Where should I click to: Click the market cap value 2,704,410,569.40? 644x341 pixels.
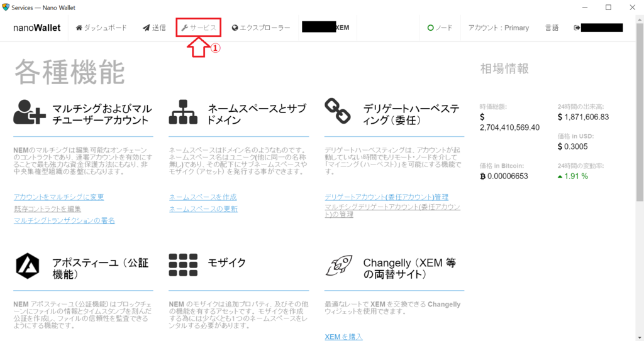pos(509,127)
